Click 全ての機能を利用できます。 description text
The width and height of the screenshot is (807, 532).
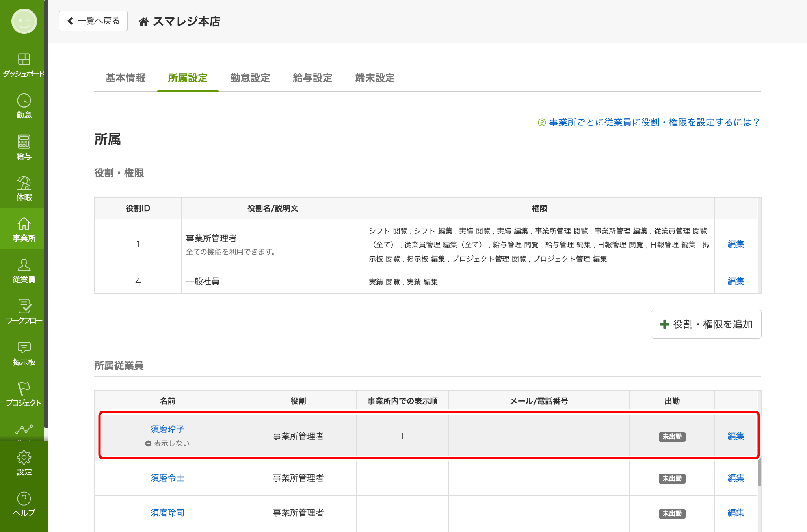[x=231, y=252]
